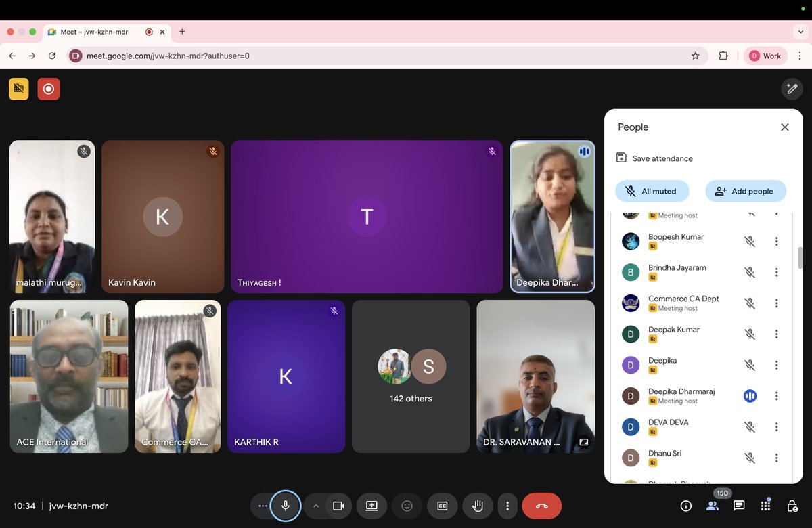Mute Boopesh Kumar's microphone
This screenshot has height=528, width=812.
click(750, 242)
